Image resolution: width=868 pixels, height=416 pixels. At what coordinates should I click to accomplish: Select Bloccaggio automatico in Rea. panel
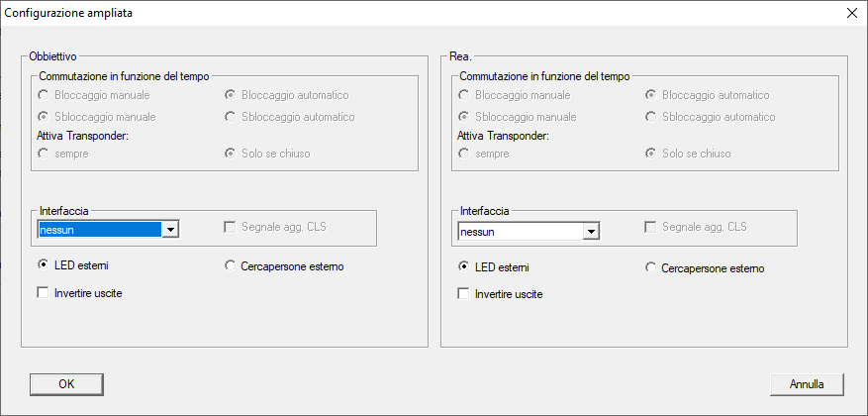point(651,95)
